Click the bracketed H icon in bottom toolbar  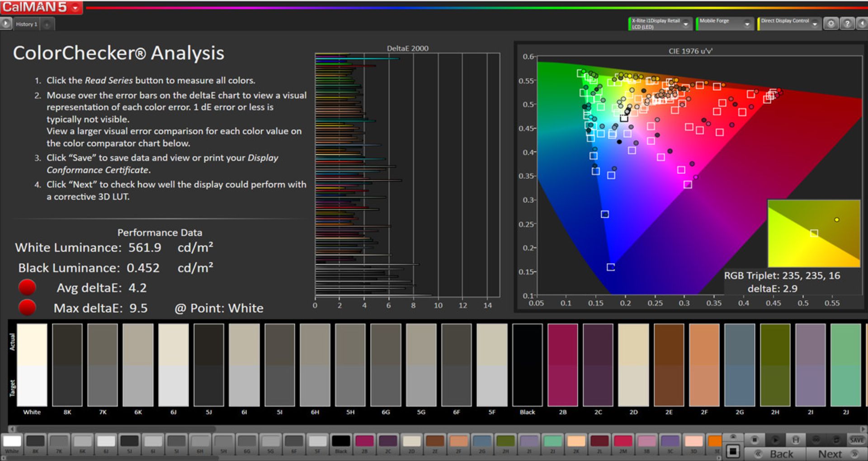[x=796, y=440]
